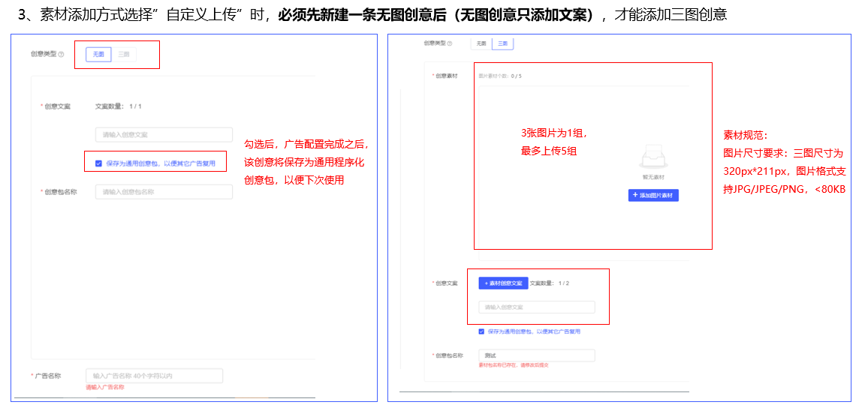Click the 文案数量 1/2 counter
This screenshot has height=417, width=868.
[549, 283]
